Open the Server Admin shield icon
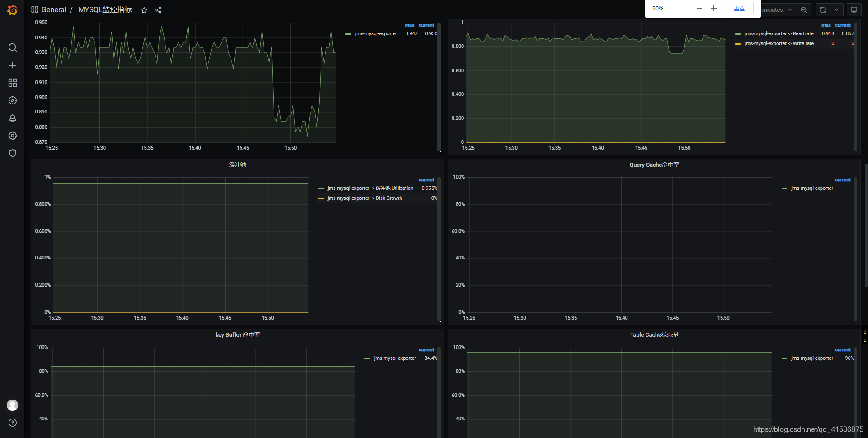The height and width of the screenshot is (438, 868). tap(13, 153)
